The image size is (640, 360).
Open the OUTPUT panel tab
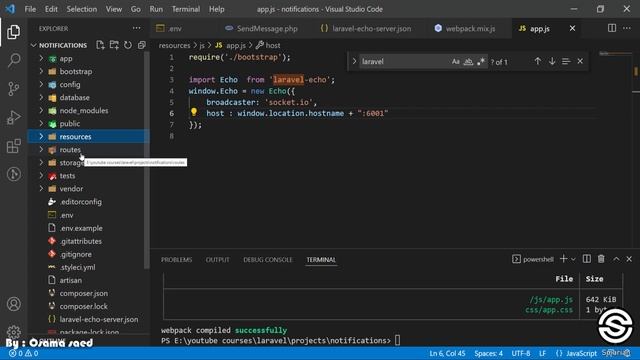click(217, 260)
